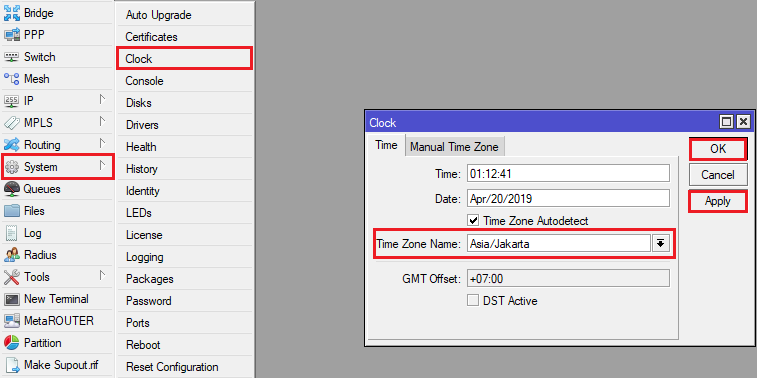Open Ports in System submenu
The image size is (757, 378).
(x=184, y=323)
